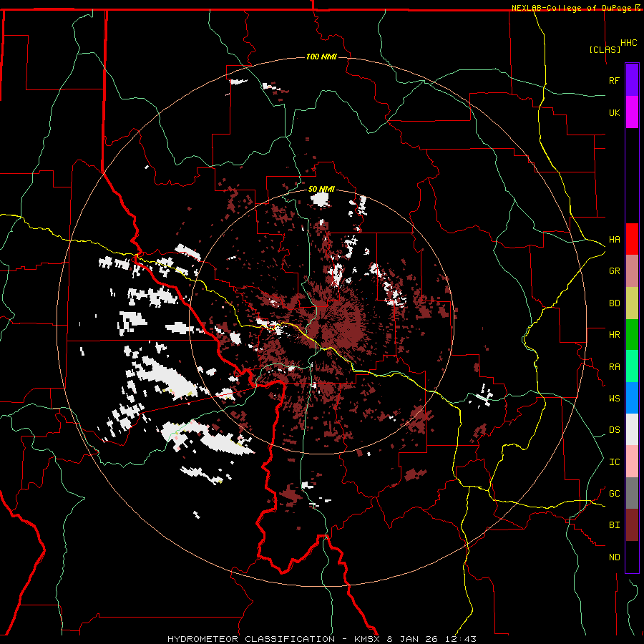644x644 pixels.
Task: Click the light pink IC legend swatch
Action: [632, 462]
